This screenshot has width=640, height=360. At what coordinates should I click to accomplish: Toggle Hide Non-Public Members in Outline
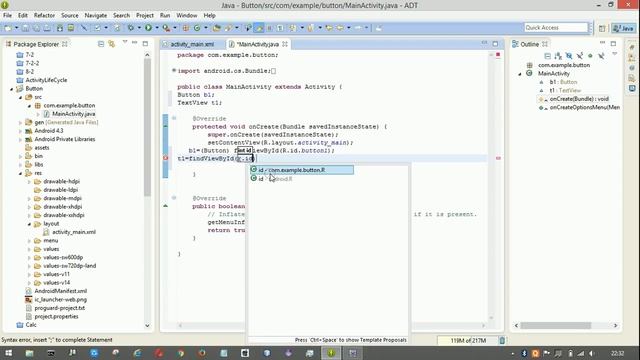click(x=590, y=56)
